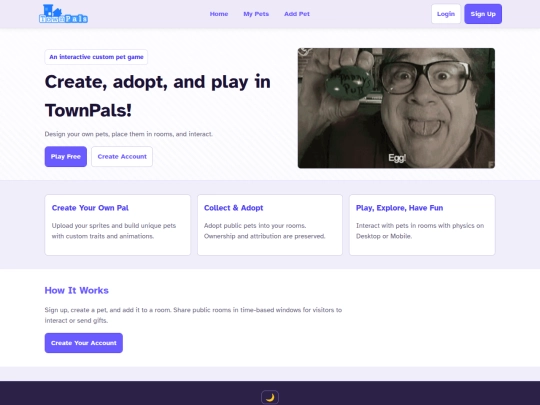Screen dimensions: 540x405
Task: Open the Home nav link
Action: tap(219, 14)
